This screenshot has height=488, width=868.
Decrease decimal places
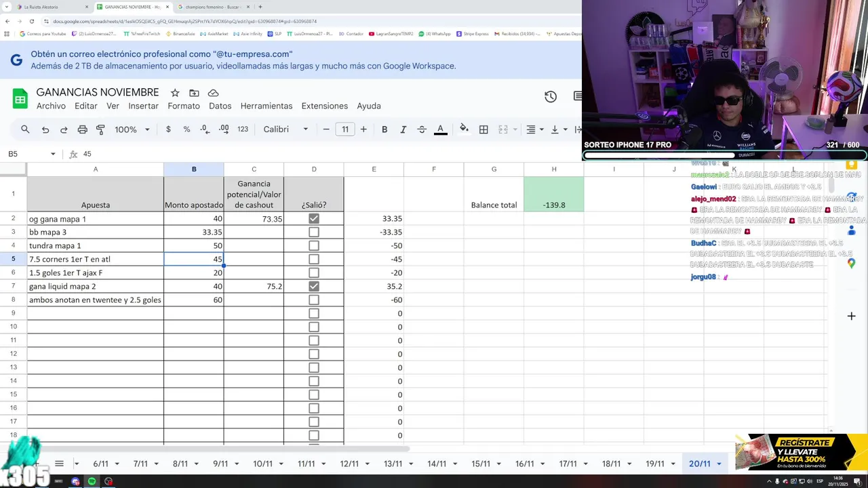tap(205, 129)
